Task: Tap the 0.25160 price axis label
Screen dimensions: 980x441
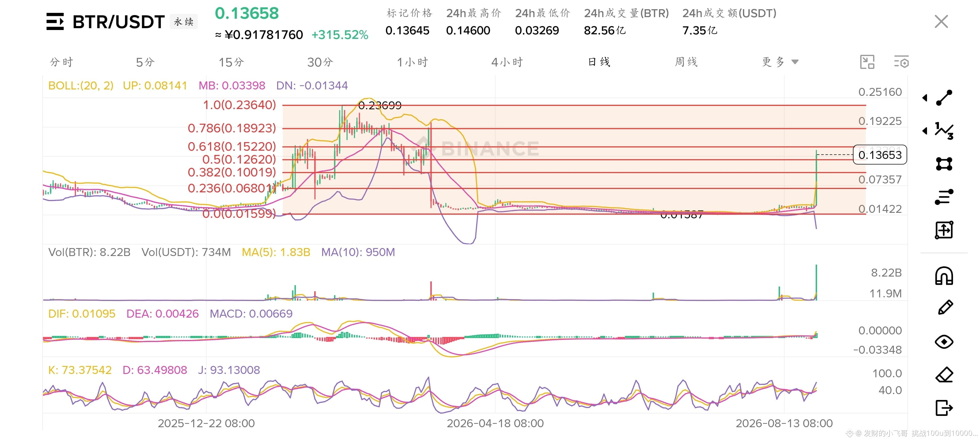Action: tap(880, 92)
